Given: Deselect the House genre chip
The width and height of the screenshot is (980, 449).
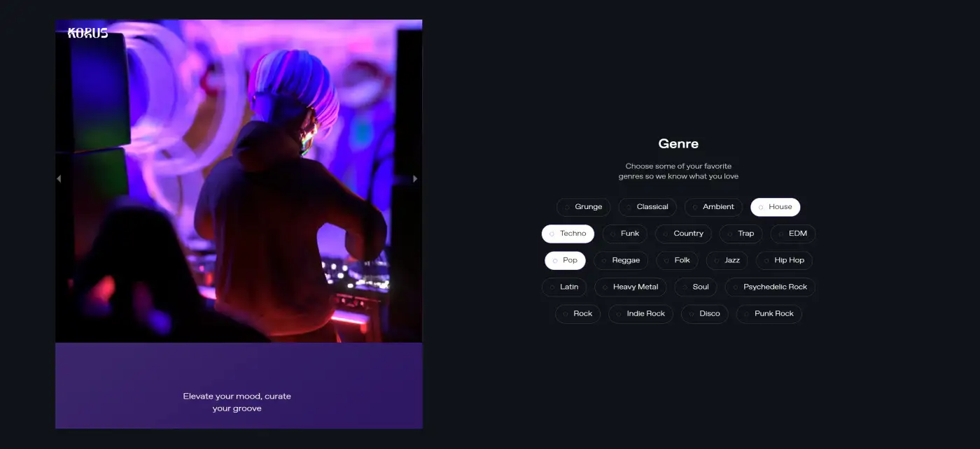Looking at the screenshot, I should tap(775, 207).
